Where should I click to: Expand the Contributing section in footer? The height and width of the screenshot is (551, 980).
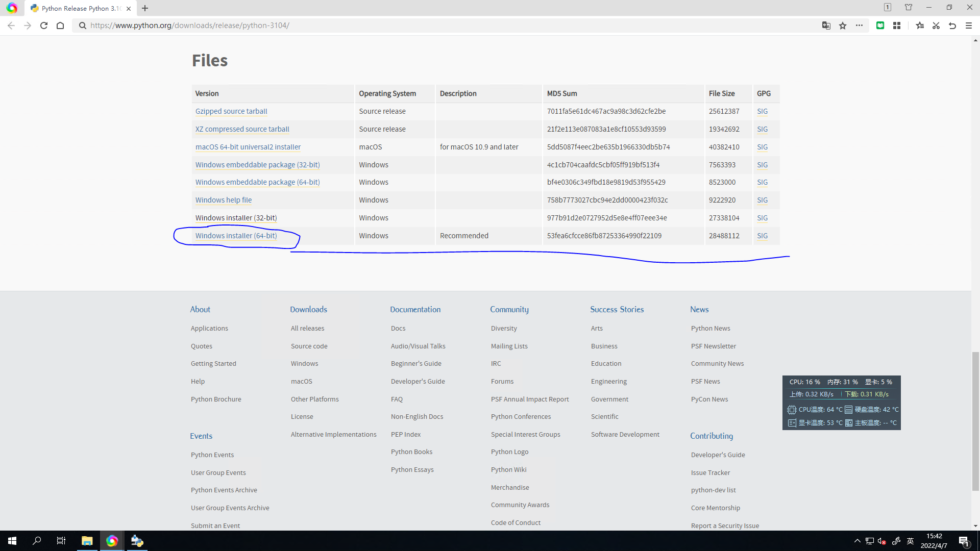coord(712,436)
